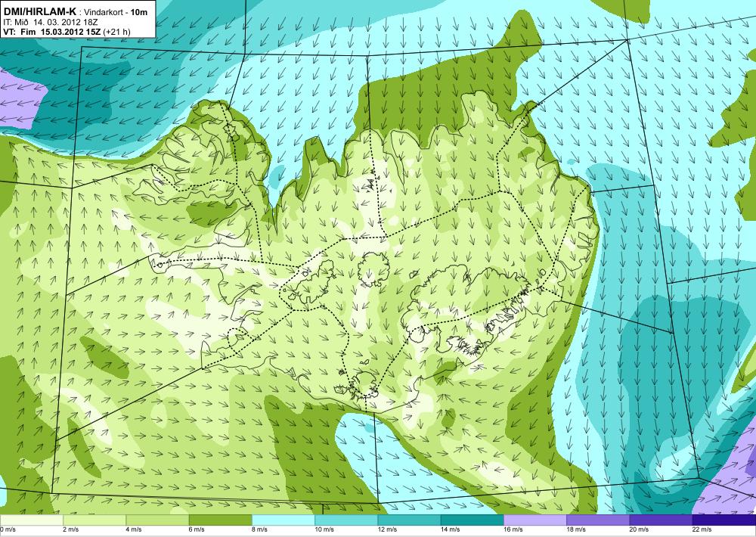This screenshot has height=537, width=756.
Task: Click the "22 m/s" legend label
Action: [x=702, y=529]
